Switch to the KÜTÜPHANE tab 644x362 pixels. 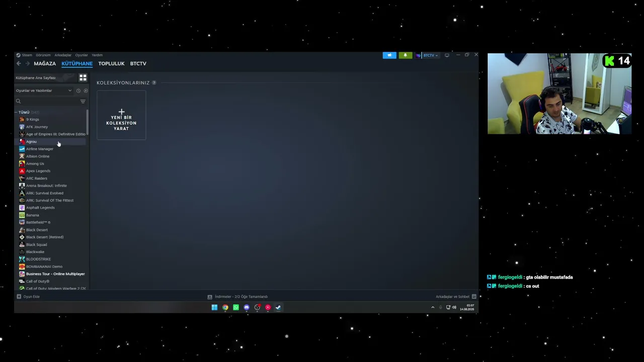(77, 64)
